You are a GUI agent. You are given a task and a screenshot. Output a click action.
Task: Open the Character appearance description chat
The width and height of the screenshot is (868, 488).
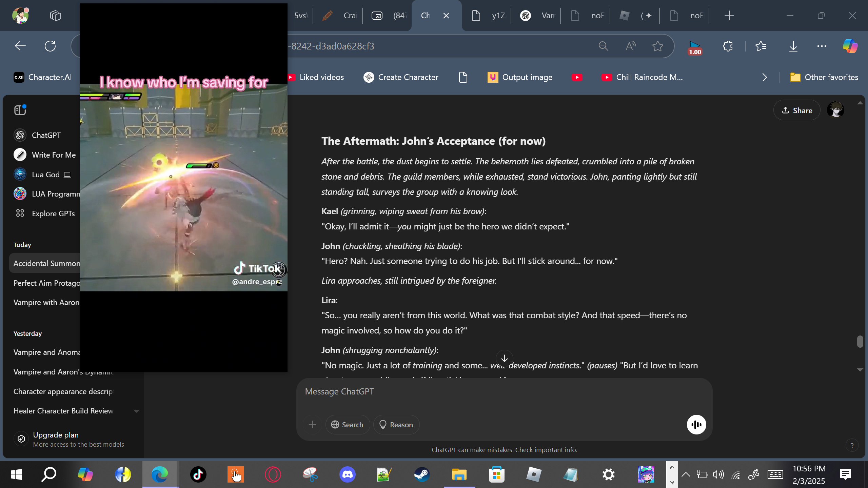(x=63, y=391)
